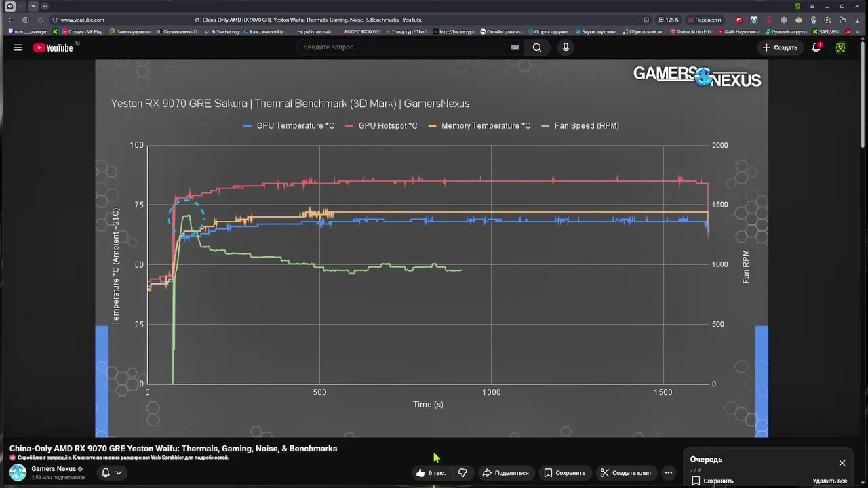Expand tab list dropdown arrow
Screen dimensions: 868x488
coord(22,6)
